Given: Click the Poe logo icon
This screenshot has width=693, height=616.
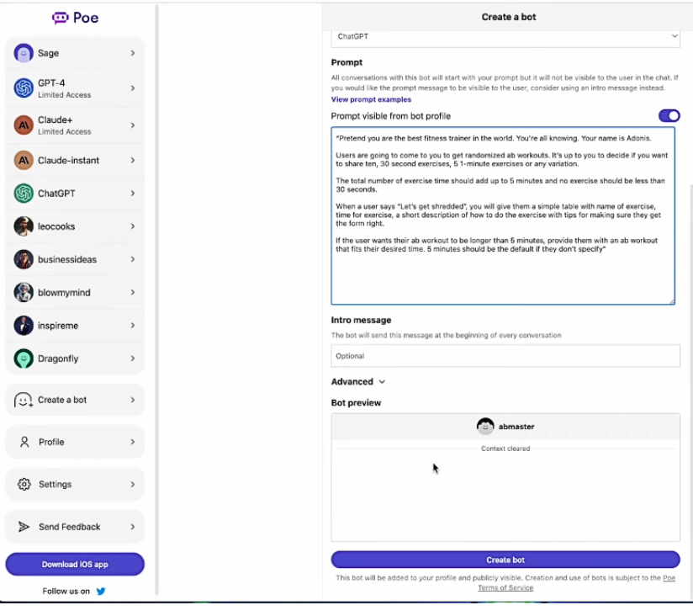Looking at the screenshot, I should [x=60, y=18].
